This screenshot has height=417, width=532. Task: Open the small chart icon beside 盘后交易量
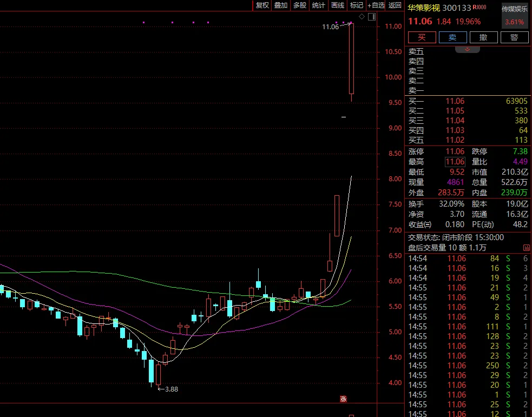527,248
